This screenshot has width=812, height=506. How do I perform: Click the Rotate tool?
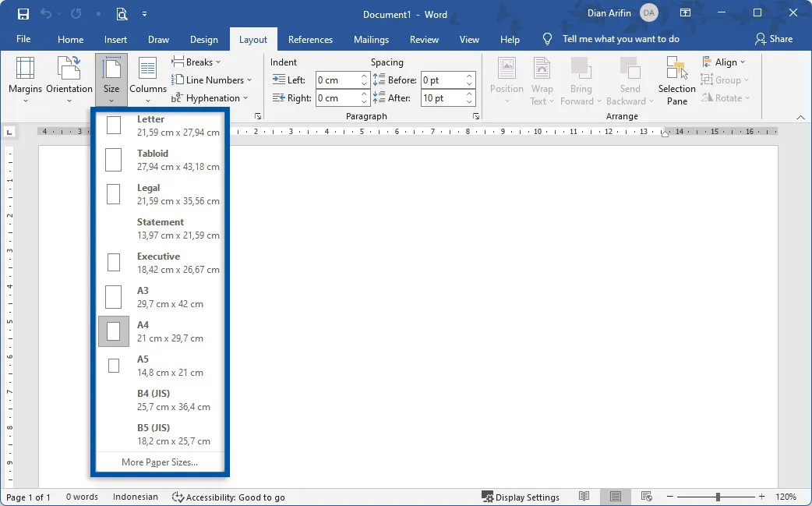tap(725, 97)
